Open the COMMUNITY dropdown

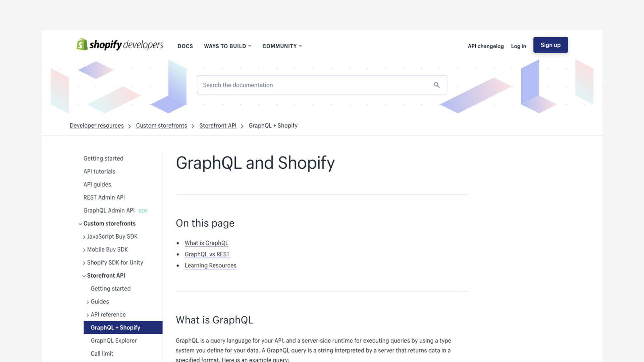point(282,46)
